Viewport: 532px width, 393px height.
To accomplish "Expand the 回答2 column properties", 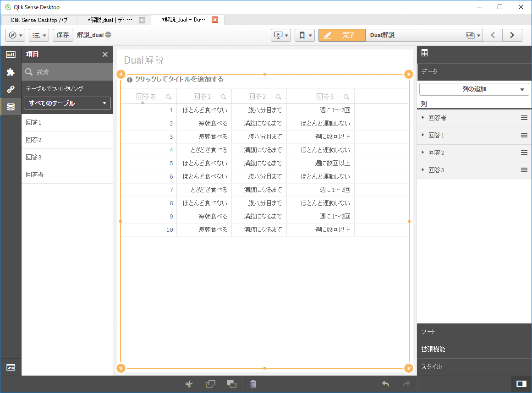I will point(423,152).
